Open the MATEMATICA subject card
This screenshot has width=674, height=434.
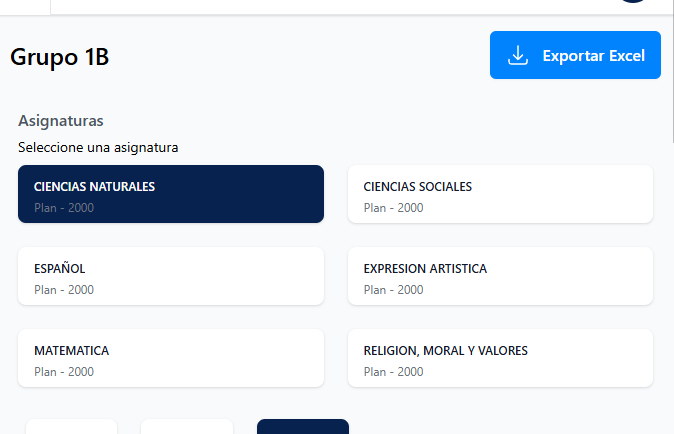pos(171,358)
